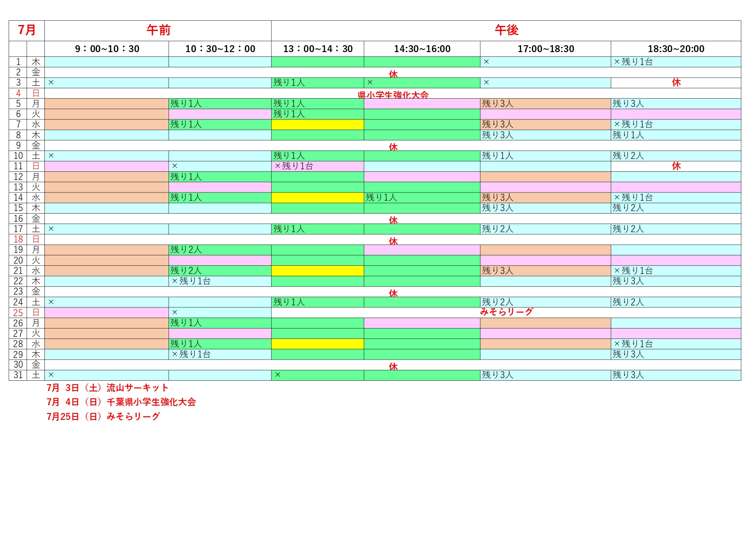
Task: Click "残り1人" in the 8th row 18:30 slot
Action: pos(628,135)
